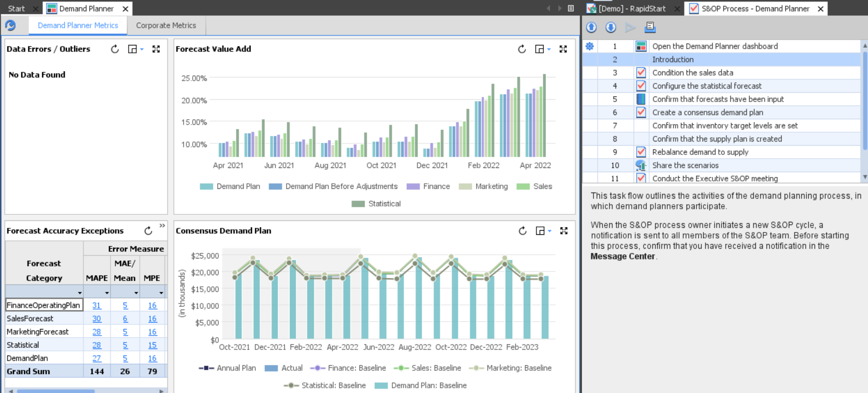
Task: Expand more options in Forecast Accuracy Exceptions
Action: coord(162,225)
